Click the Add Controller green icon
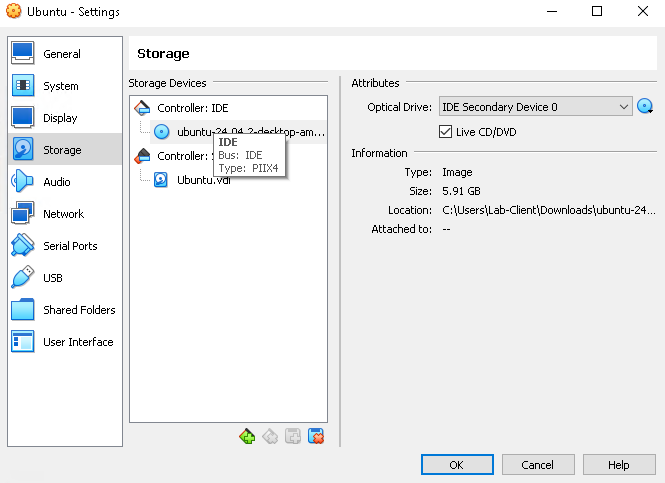 point(247,436)
